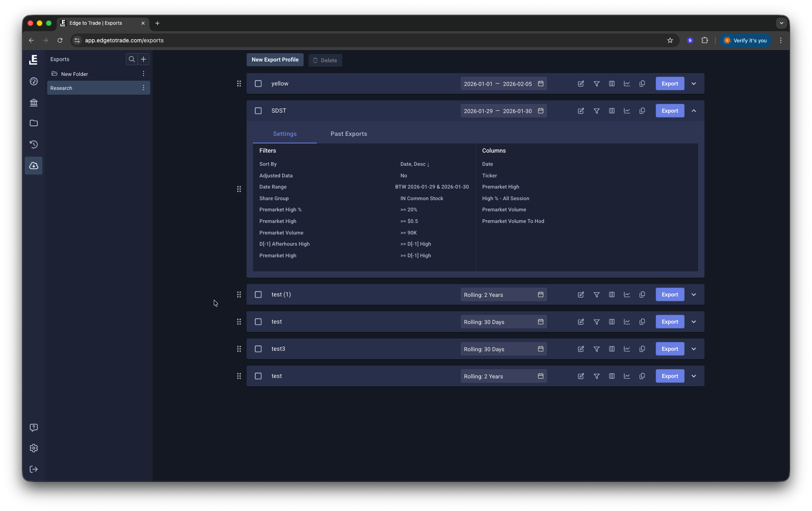Check the checkbox beside test3
Screen dimensions: 812x511
[x=258, y=349]
